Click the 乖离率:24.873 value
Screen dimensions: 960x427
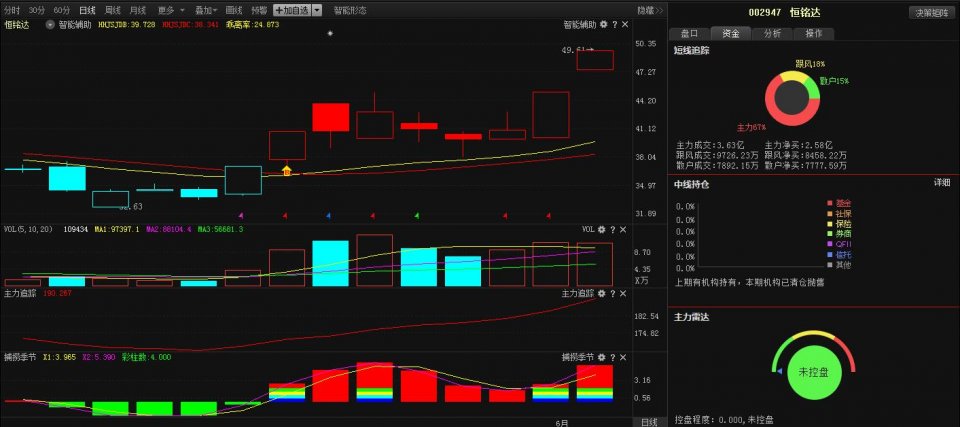pyautogui.click(x=252, y=25)
